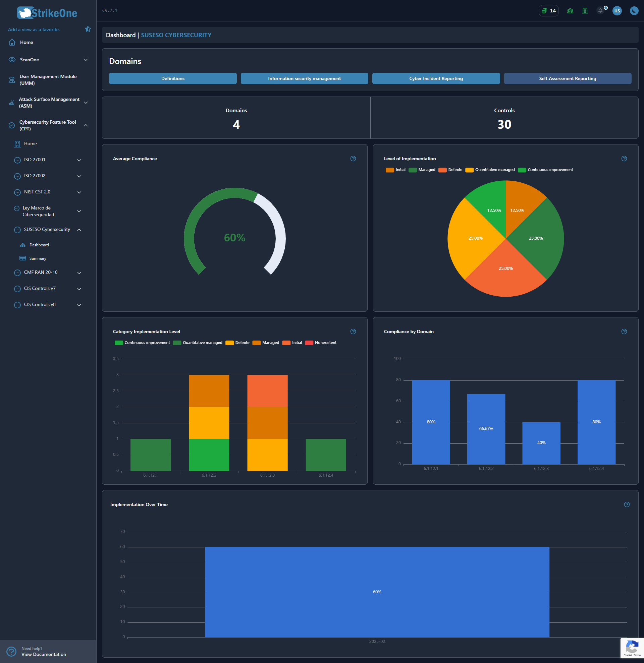Image resolution: width=644 pixels, height=663 pixels.
Task: Click the Attack Surface Management icon
Action: [11, 103]
